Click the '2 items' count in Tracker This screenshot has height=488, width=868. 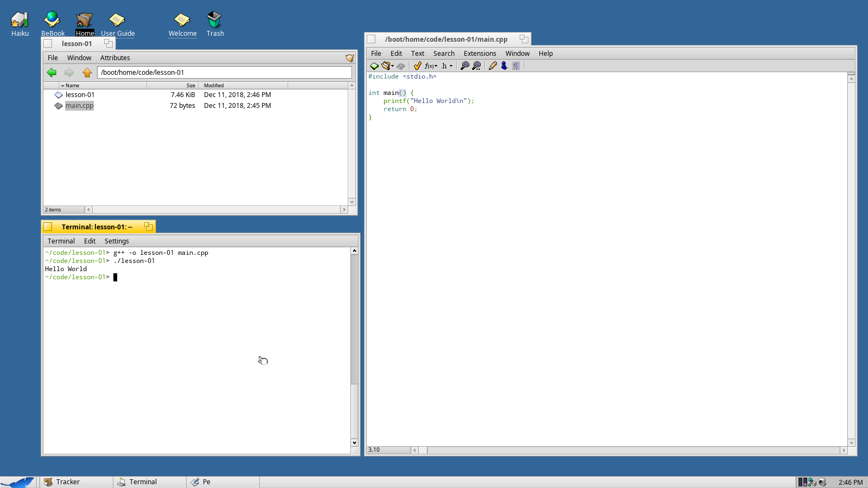53,209
